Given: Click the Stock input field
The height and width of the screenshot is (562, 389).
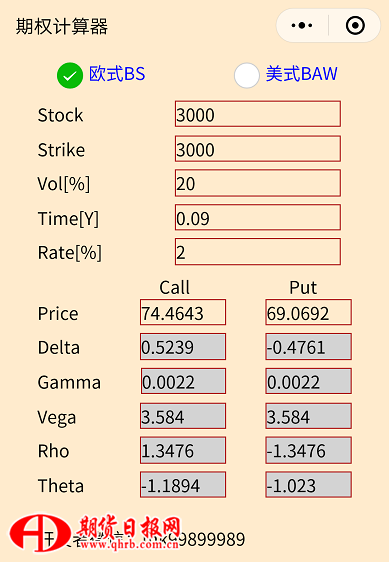Looking at the screenshot, I should point(258,114).
